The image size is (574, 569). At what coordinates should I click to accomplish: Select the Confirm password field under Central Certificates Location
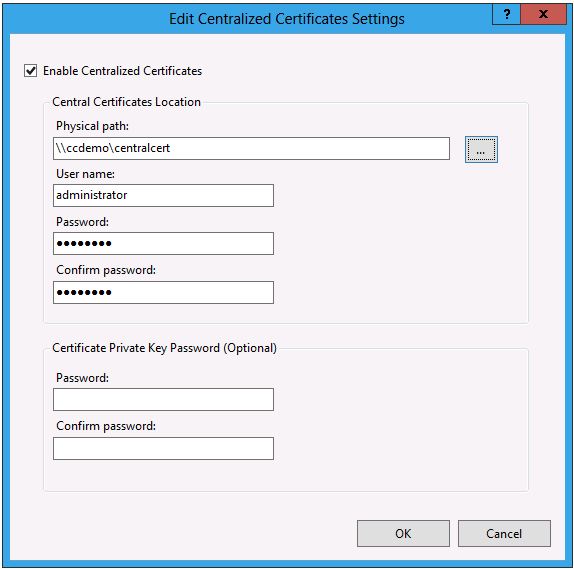pyautogui.click(x=163, y=293)
